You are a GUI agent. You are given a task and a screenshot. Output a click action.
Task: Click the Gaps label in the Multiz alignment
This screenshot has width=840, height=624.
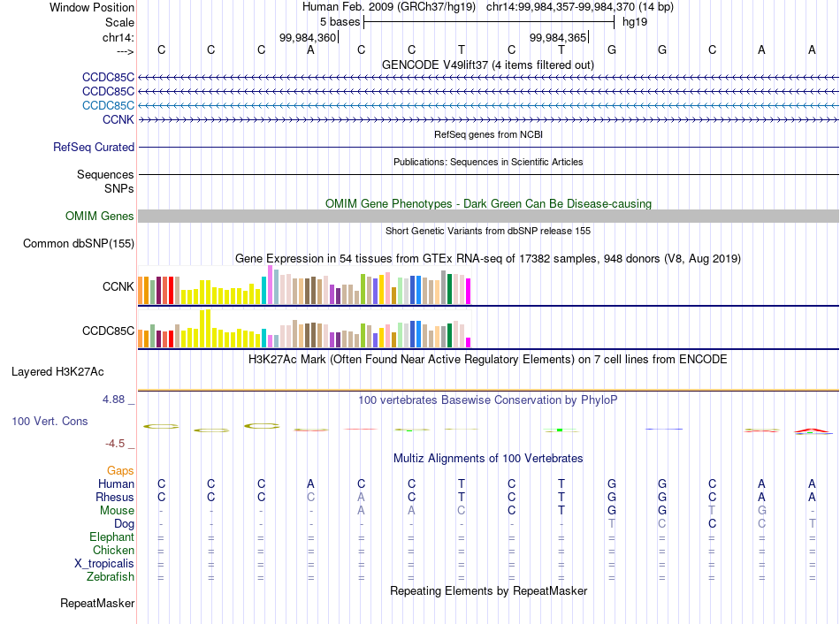pos(120,470)
